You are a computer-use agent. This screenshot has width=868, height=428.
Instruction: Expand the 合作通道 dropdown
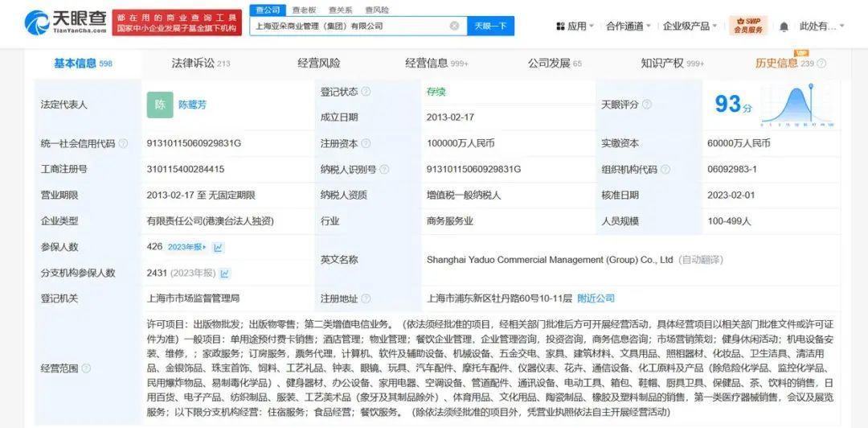(x=628, y=26)
